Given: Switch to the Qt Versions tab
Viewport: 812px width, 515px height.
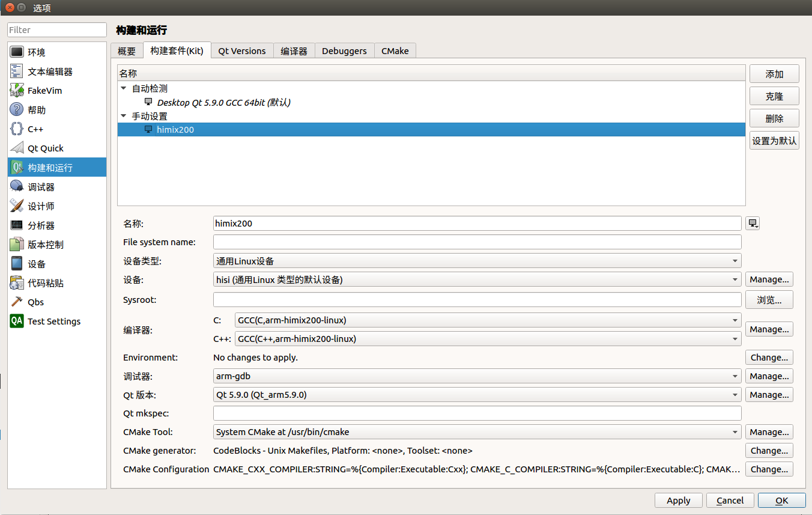Looking at the screenshot, I should pos(241,50).
